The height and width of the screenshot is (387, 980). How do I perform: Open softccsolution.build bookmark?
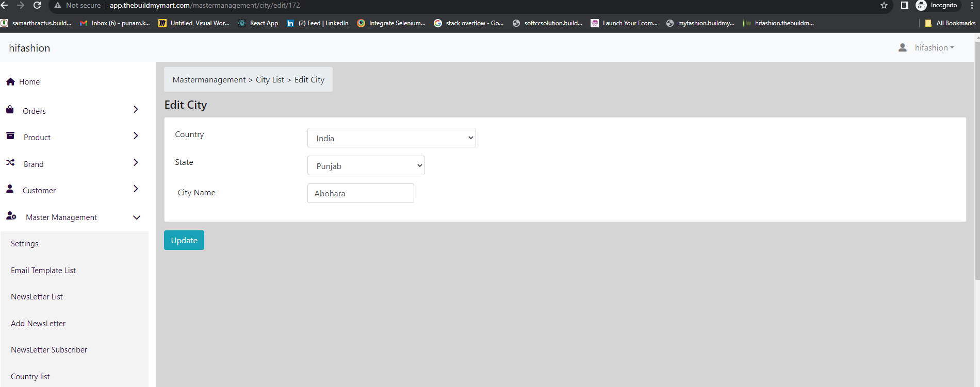coord(547,23)
